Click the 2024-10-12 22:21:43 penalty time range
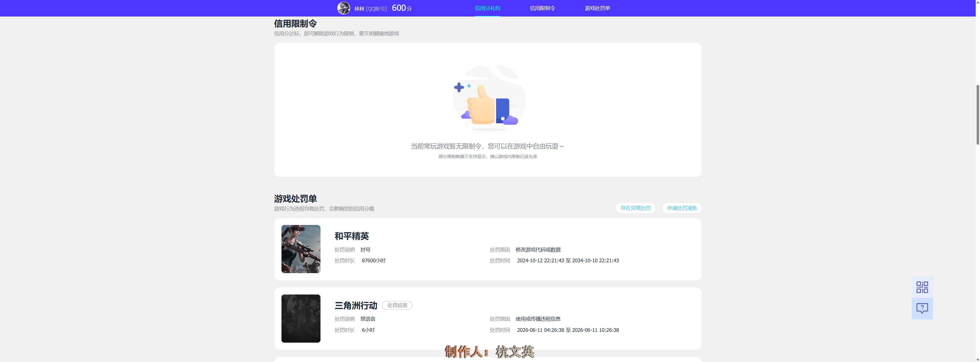 pyautogui.click(x=568, y=261)
